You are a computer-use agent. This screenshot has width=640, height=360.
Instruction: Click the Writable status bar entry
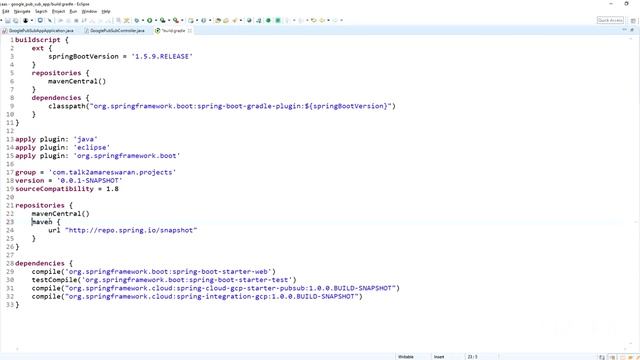[x=406, y=357]
